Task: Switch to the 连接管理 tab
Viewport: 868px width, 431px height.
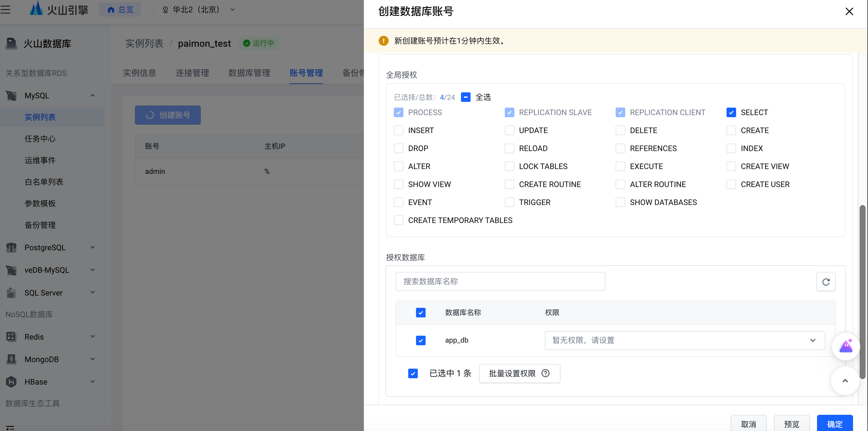Action: (192, 73)
